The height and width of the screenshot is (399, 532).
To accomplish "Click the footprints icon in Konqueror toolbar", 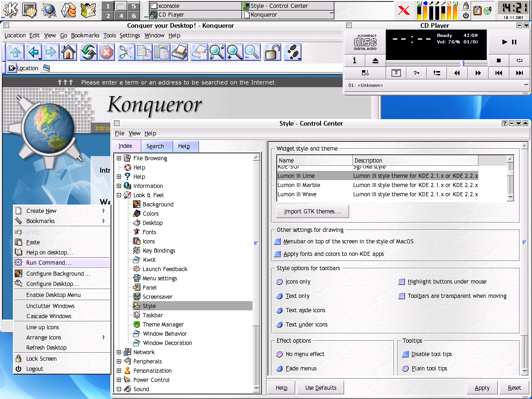I will (x=293, y=52).
